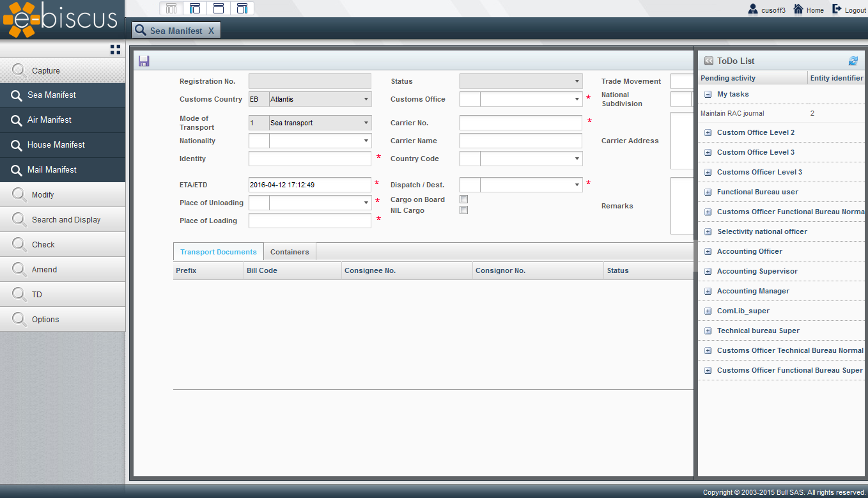Log out of the application
The width and height of the screenshot is (868, 498).
click(849, 10)
